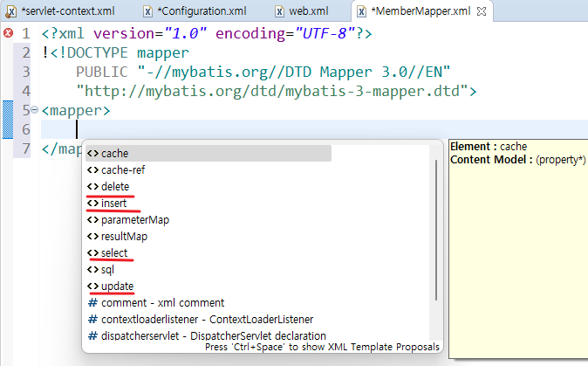
Task: Click line number 3 in the gutter
Action: pyautogui.click(x=25, y=72)
